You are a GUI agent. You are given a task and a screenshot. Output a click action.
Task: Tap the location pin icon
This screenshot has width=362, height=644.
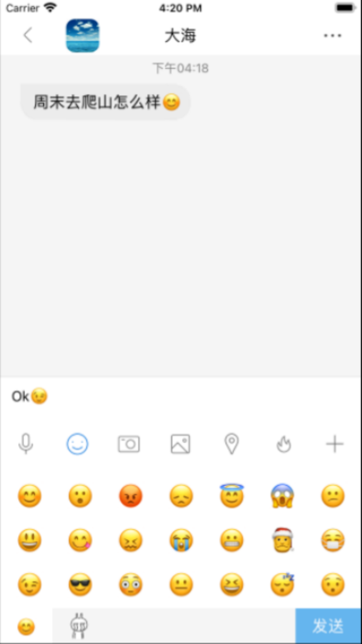click(232, 444)
